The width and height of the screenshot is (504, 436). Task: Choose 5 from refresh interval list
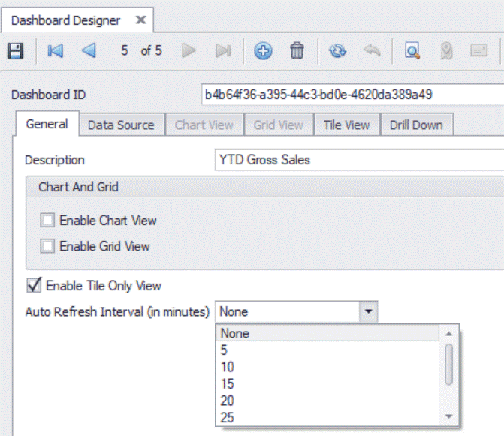tap(224, 350)
